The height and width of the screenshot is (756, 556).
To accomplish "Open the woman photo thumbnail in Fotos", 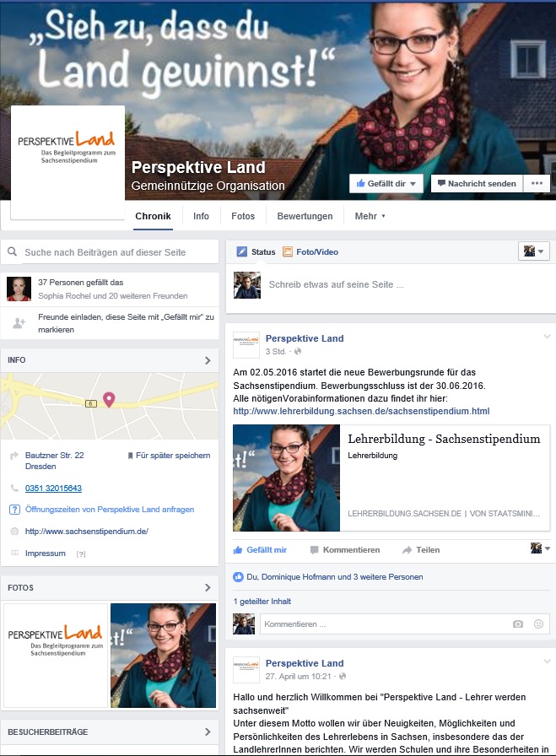I will [x=164, y=656].
